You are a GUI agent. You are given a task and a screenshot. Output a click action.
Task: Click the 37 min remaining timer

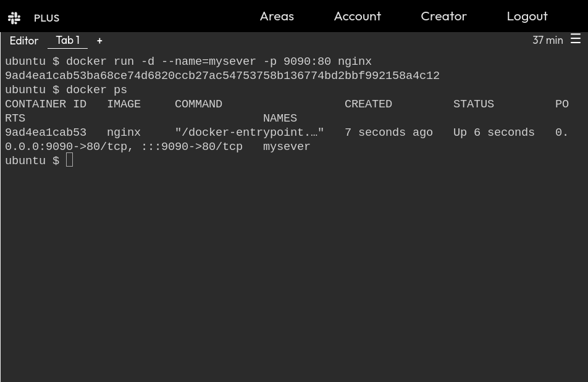[547, 40]
